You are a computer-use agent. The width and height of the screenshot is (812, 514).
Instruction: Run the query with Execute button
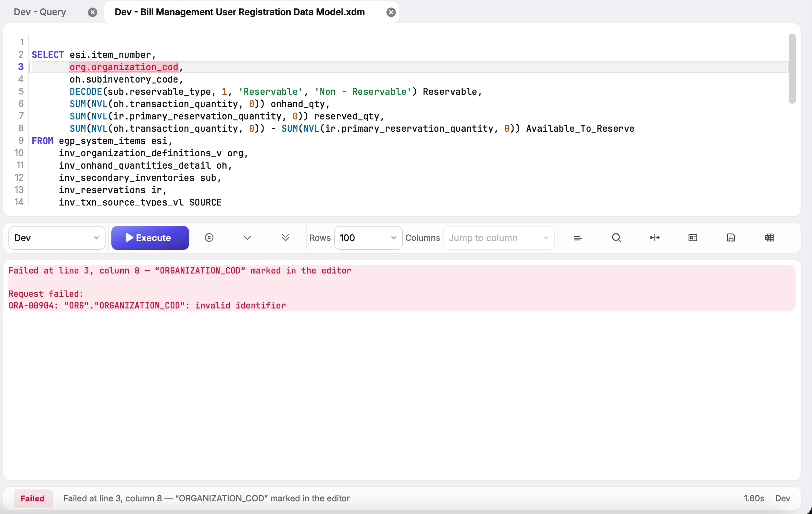(150, 238)
